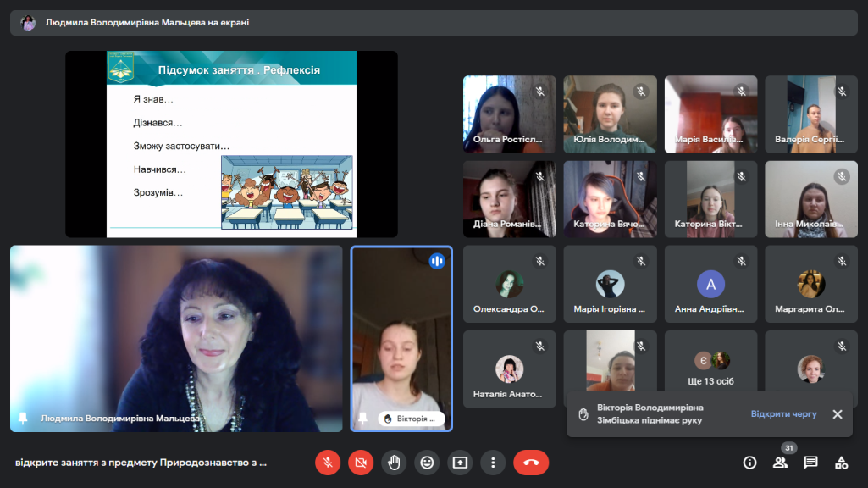Click the letter A avatar of Анна

pyautogui.click(x=710, y=284)
